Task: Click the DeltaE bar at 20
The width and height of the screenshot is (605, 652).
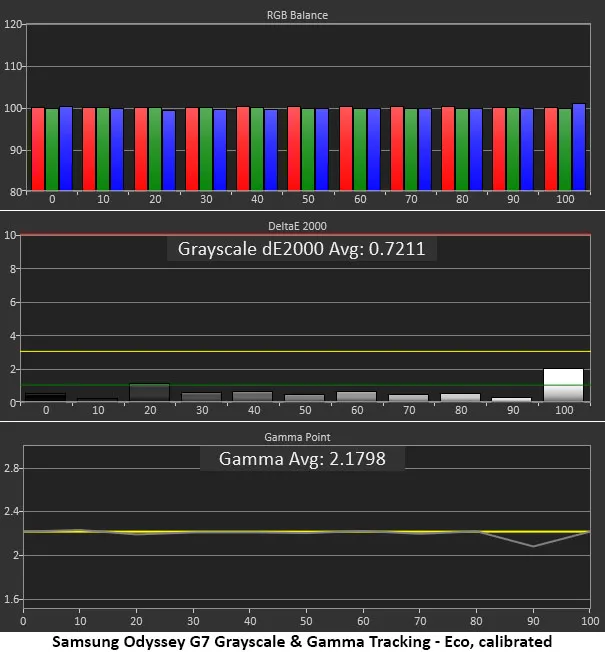Action: coord(149,393)
